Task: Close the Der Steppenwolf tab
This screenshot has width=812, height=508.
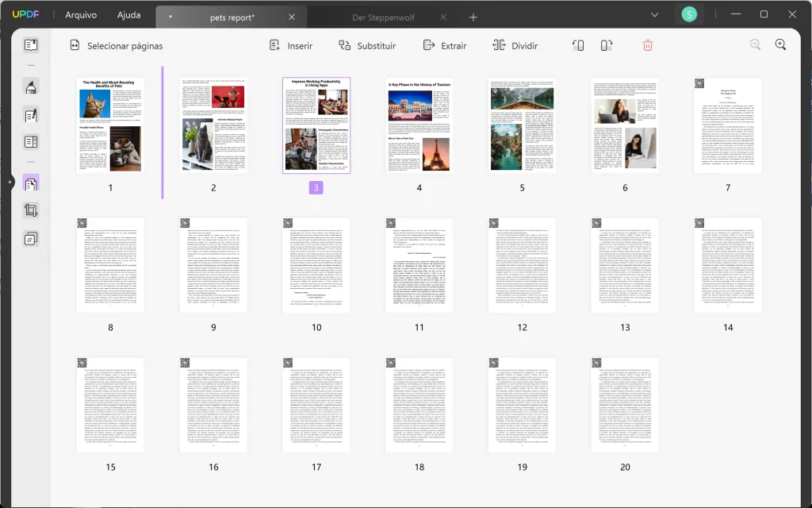Action: 443,17
